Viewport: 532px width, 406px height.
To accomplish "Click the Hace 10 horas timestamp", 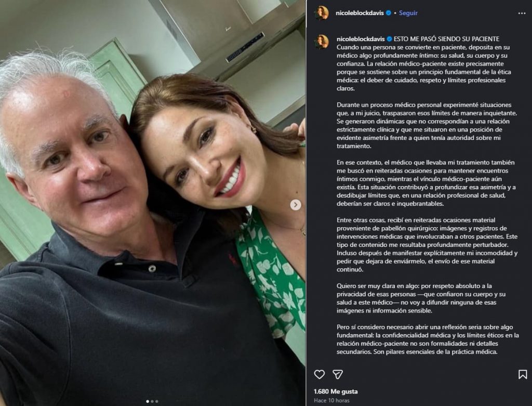I will [331, 400].
